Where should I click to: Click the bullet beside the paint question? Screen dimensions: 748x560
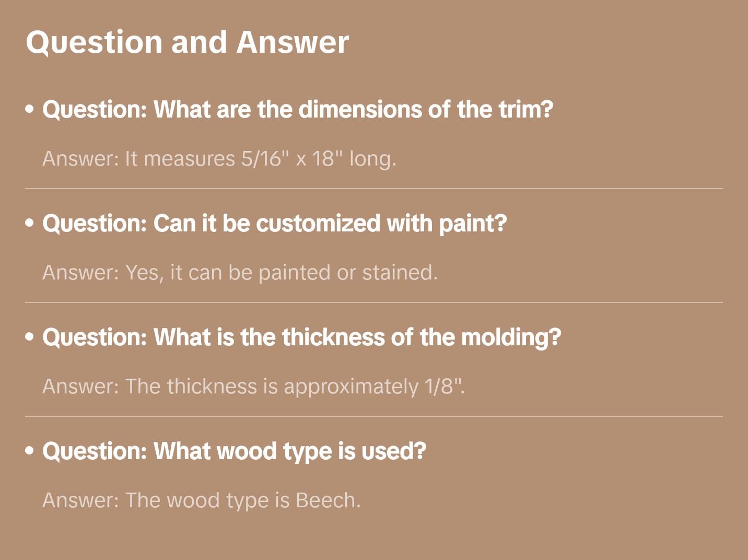pyautogui.click(x=30, y=224)
